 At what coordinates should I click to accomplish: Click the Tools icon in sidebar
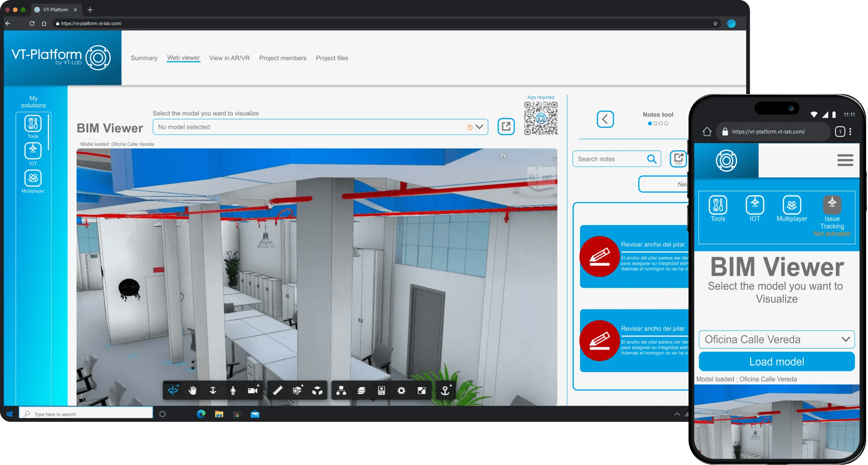(x=33, y=124)
